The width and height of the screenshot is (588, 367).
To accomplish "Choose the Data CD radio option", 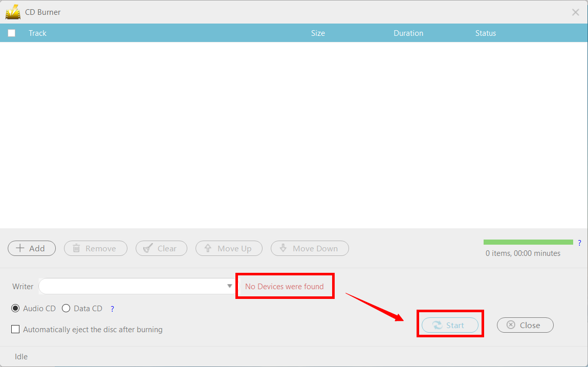I will (66, 309).
